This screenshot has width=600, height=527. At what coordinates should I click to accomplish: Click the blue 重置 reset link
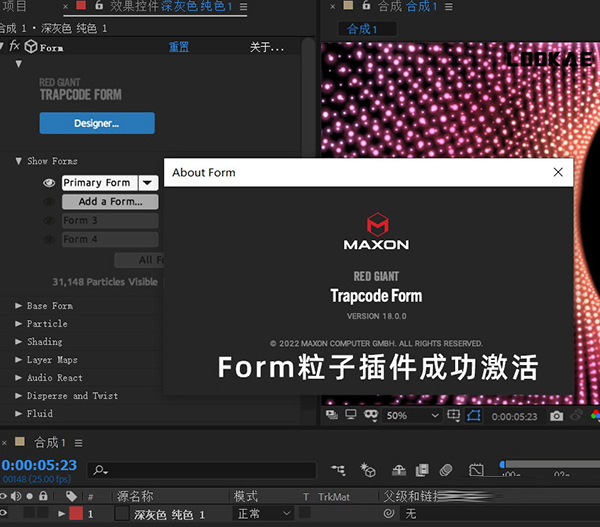tap(179, 47)
